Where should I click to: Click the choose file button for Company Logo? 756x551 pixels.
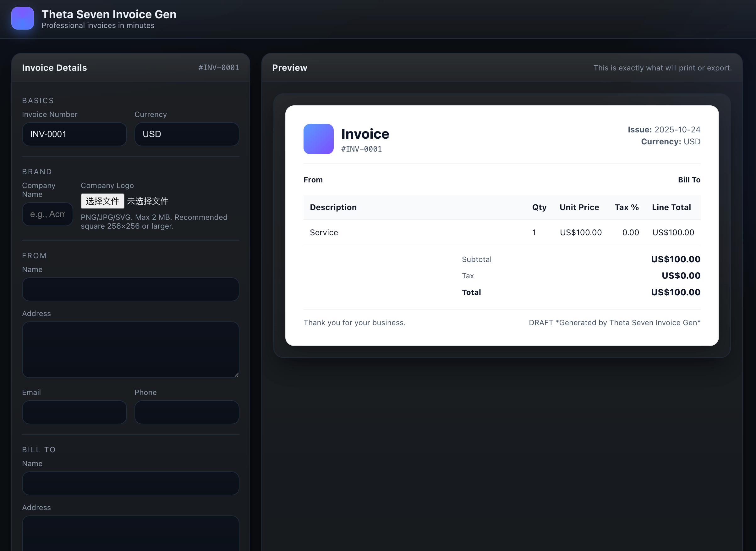102,201
